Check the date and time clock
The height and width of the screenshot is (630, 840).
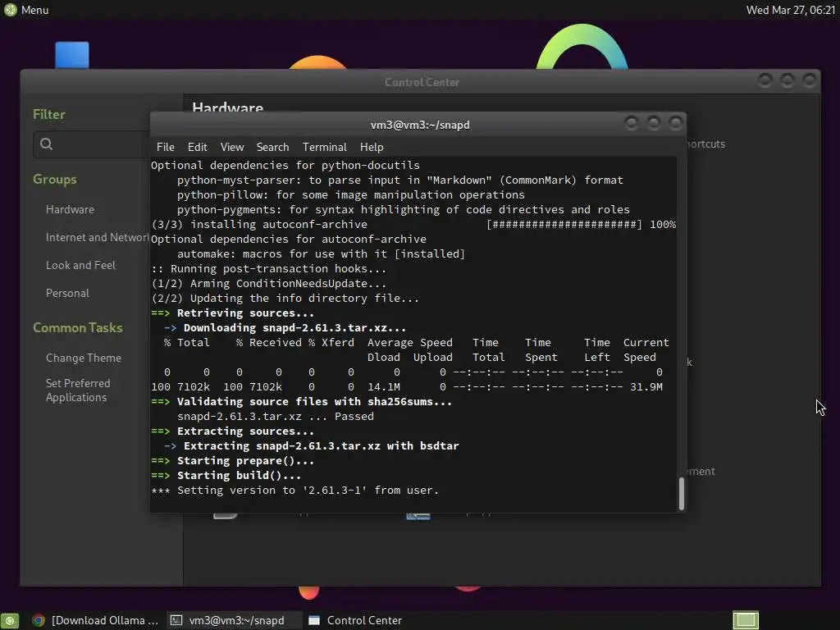790,10
